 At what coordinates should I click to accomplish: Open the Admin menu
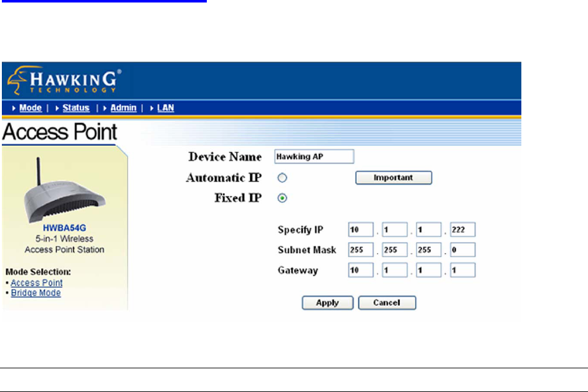pos(123,108)
